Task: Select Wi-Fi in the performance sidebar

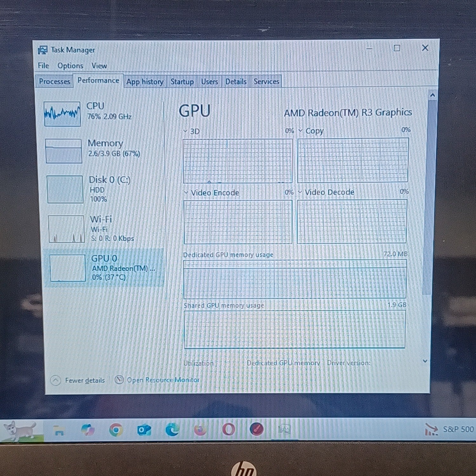Action: click(105, 228)
